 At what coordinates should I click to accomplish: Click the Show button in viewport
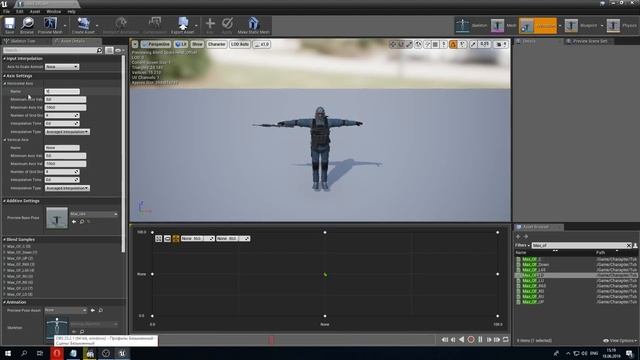point(197,44)
